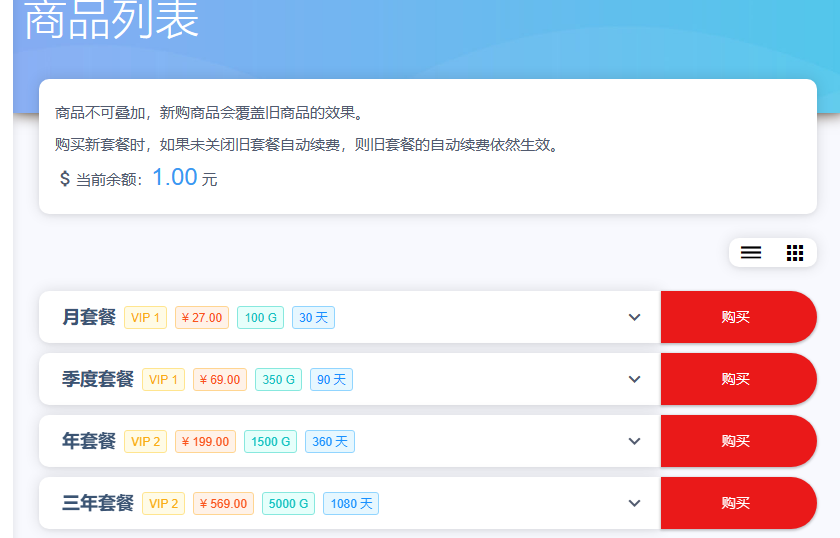Switch to list view layout icon

(x=751, y=253)
